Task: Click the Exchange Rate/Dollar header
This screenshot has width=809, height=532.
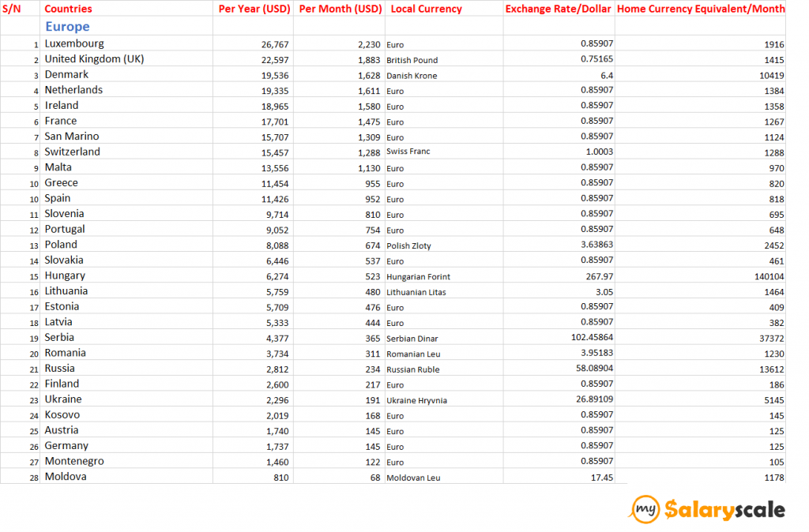Action: tap(559, 9)
